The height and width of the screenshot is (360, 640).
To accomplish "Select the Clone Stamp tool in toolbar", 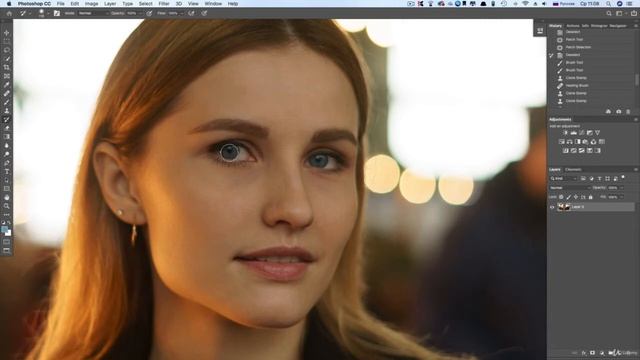I will click(x=7, y=111).
